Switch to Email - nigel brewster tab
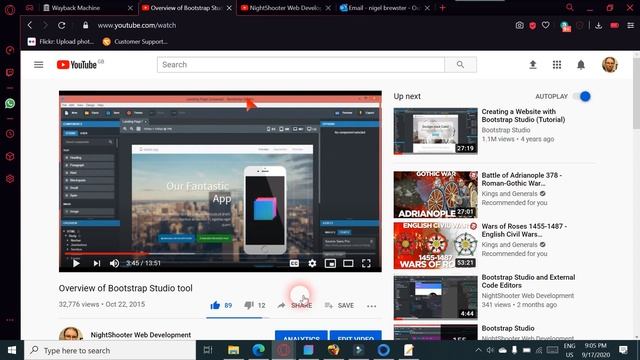This screenshot has width=640, height=360. [384, 8]
